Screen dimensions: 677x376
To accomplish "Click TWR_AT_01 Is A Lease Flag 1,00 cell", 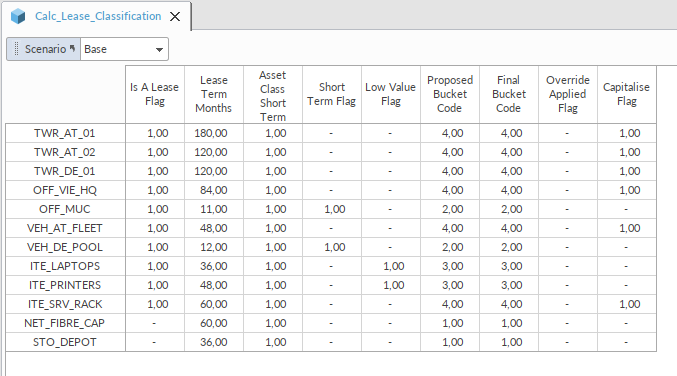I will [x=155, y=133].
